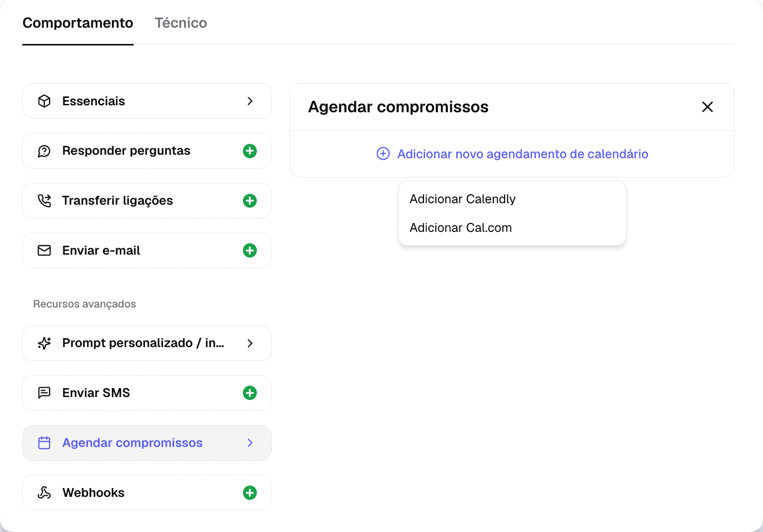763x532 pixels.
Task: Click the Responder perguntas question bubble icon
Action: (45, 151)
